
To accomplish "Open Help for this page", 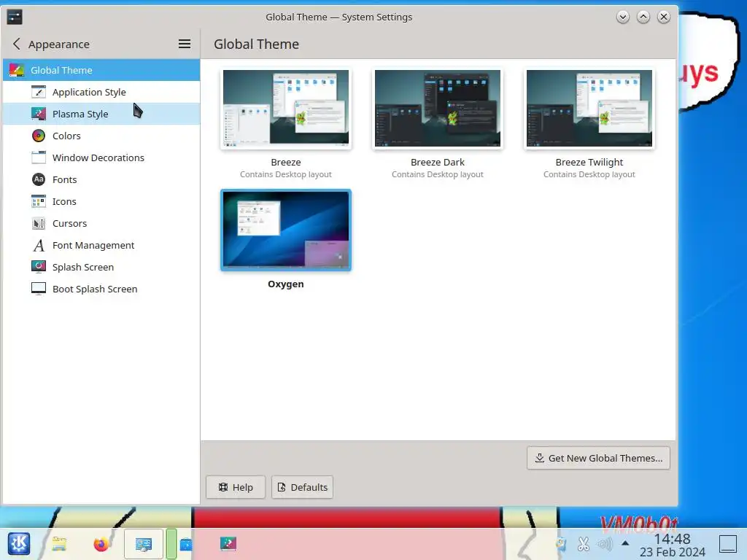I will pyautogui.click(x=236, y=487).
